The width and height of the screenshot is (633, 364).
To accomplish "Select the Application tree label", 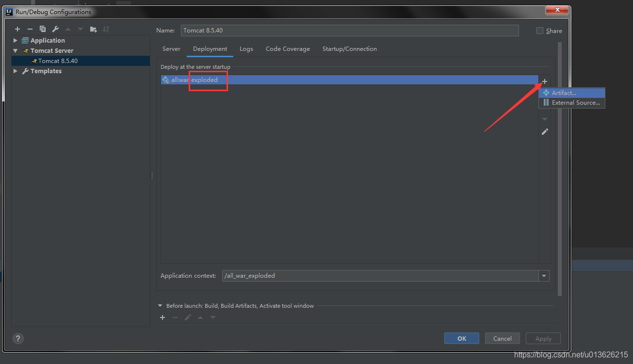I will click(x=48, y=40).
